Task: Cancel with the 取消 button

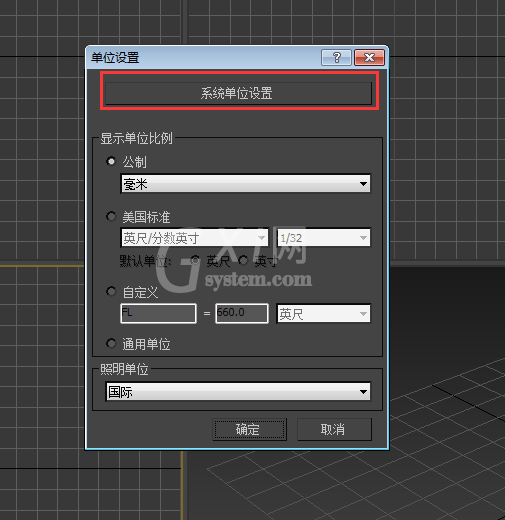Action: pyautogui.click(x=334, y=429)
